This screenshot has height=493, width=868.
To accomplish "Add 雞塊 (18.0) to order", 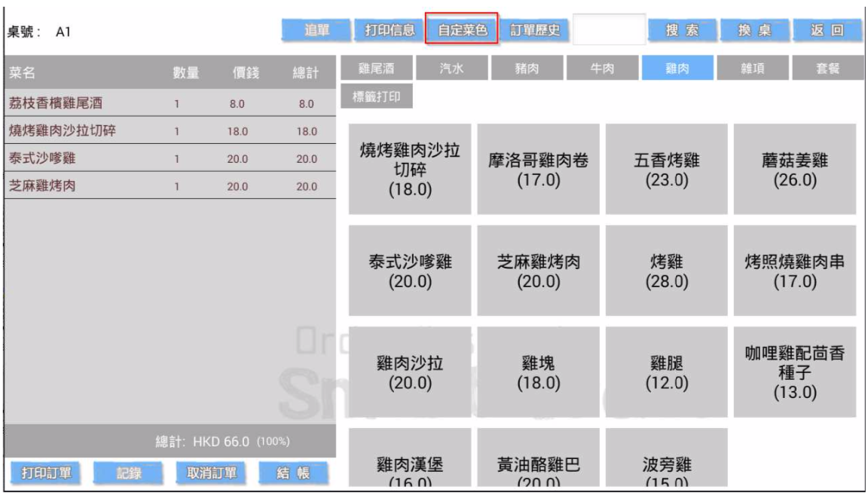I will click(538, 372).
